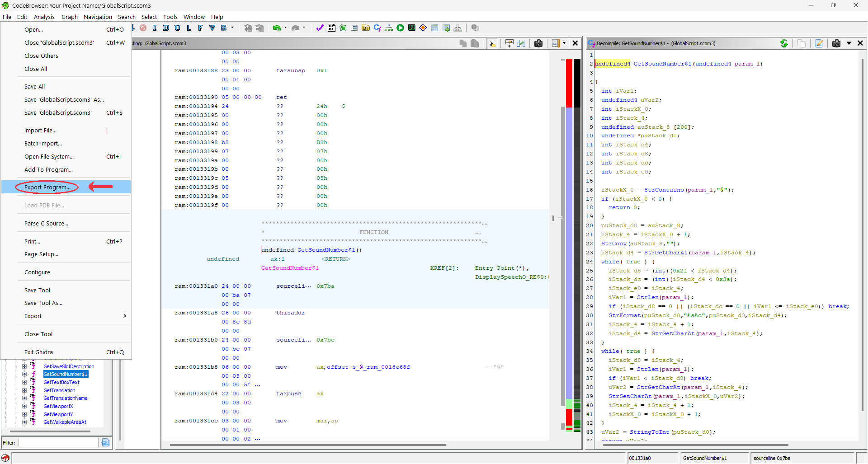868x464 pixels.
Task: Open the Analysis menu
Action: click(44, 17)
